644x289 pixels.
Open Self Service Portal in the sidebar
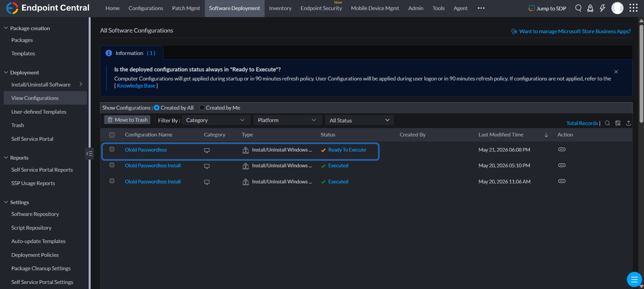point(32,139)
